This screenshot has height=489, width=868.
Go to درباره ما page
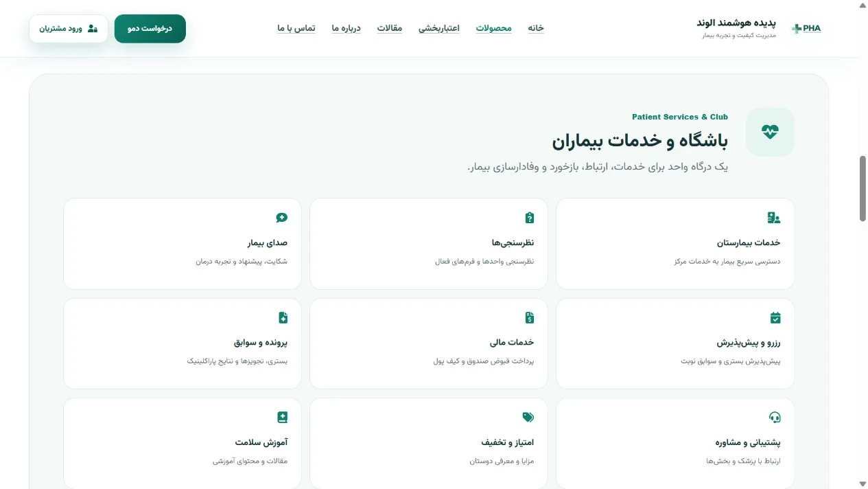coord(347,28)
